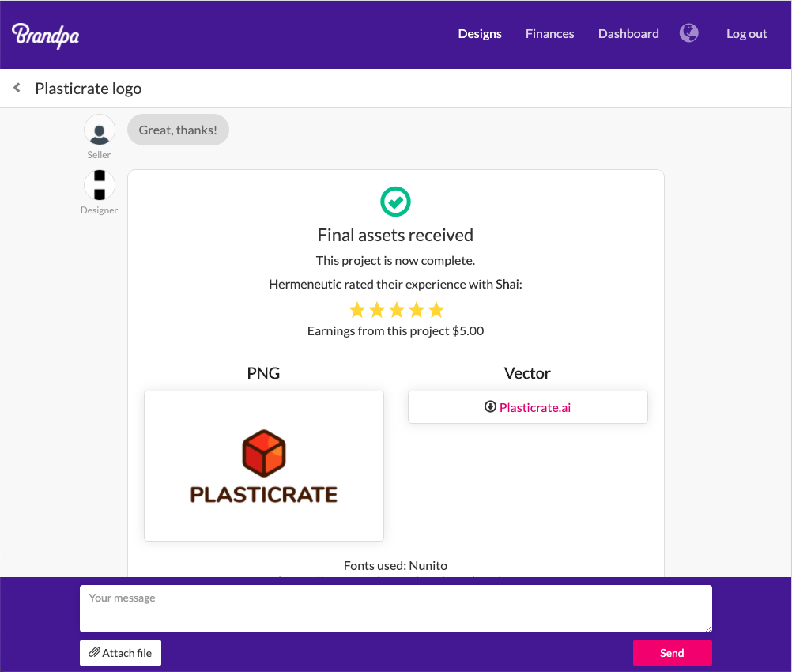Open the Finances menu item
Screen dimensions: 792x672
[549, 34]
